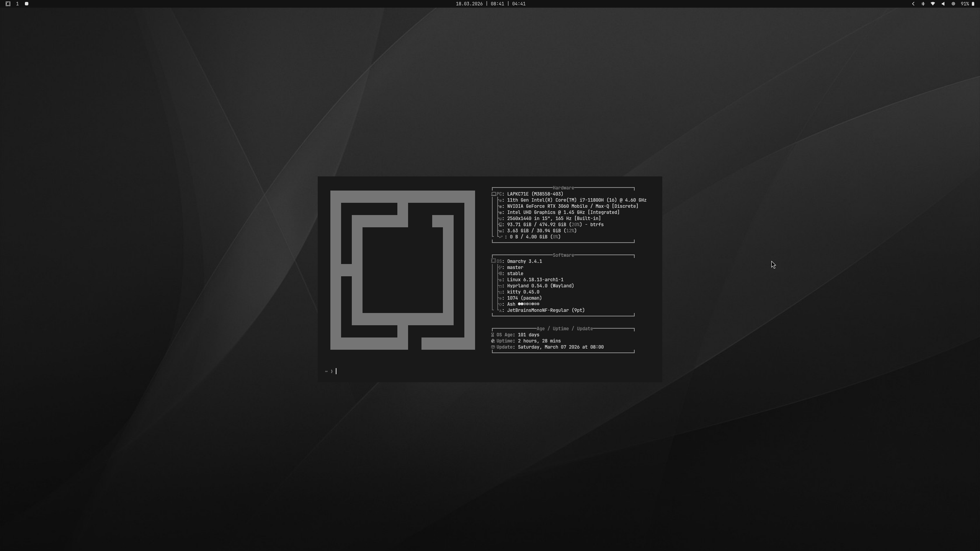Open Bluetooth settings from the top bar
980x551 pixels.
[x=923, y=4]
